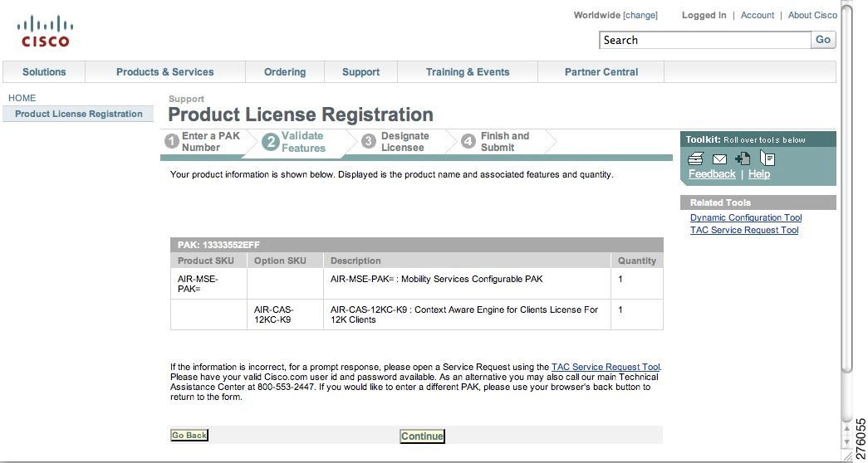Click the Option SKU column header
Viewport: 868px width, 463px height.
tap(285, 261)
